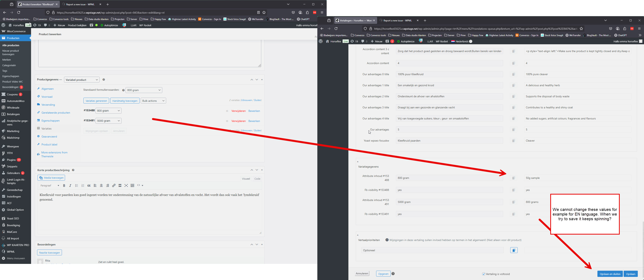Screen dimensions: 644x280
Task: Click Bold in the short description editor
Action: (64, 185)
